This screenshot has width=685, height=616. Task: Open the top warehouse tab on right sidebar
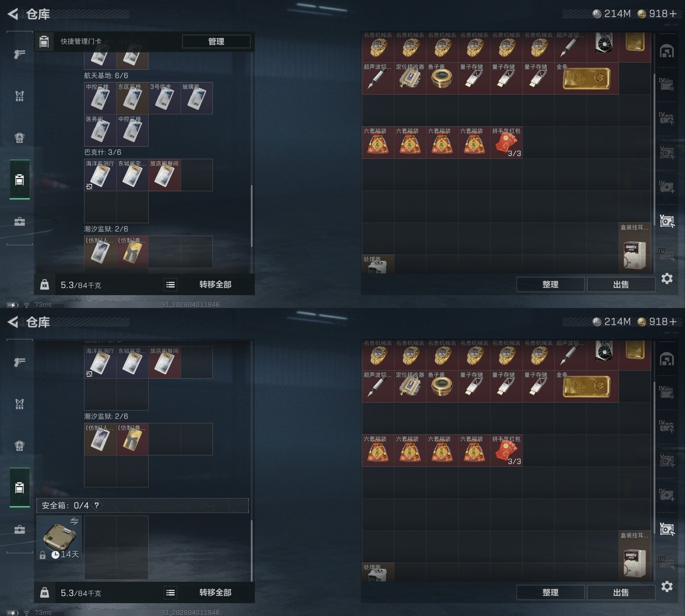(667, 51)
